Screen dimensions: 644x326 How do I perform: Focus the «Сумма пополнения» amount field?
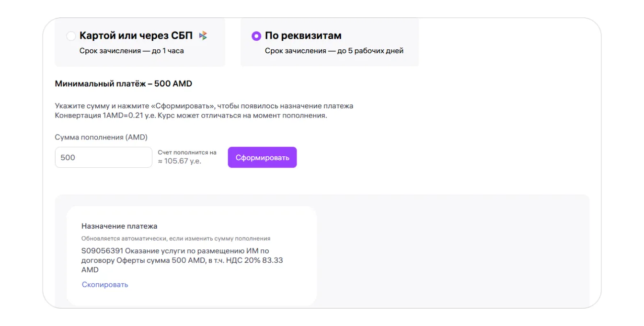(103, 157)
